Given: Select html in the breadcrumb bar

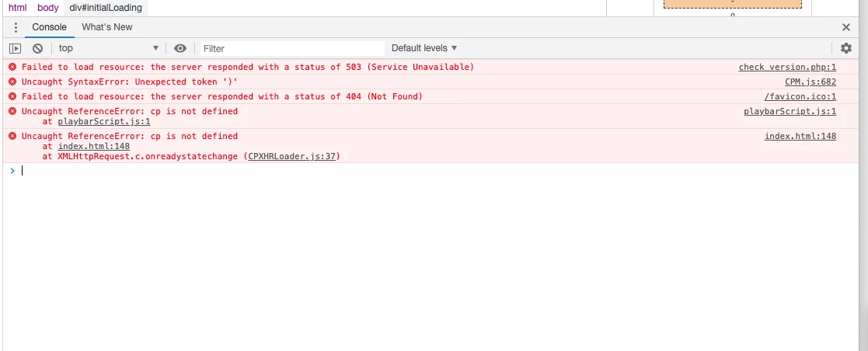Looking at the screenshot, I should tap(18, 8).
